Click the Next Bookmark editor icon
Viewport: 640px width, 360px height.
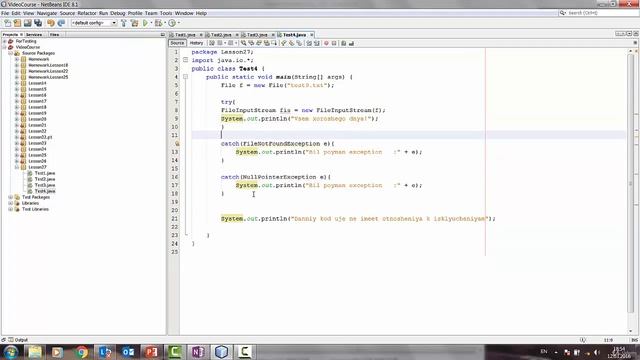[x=291, y=43]
